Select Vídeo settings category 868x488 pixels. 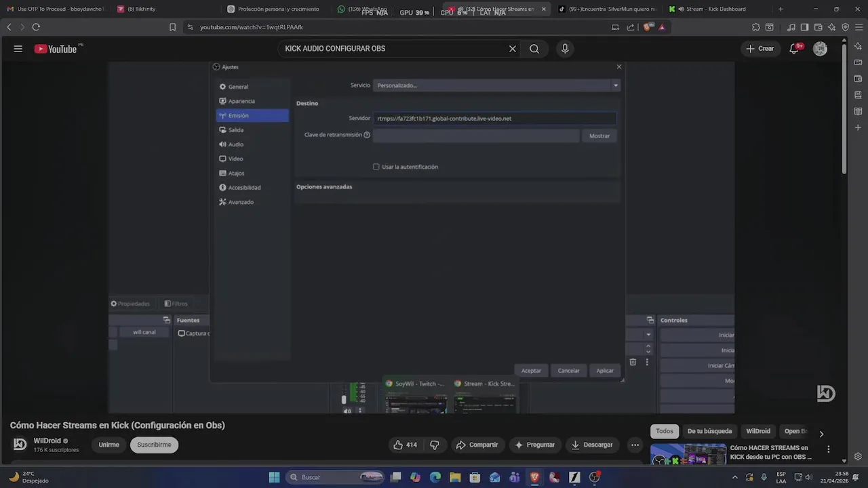coord(252,159)
